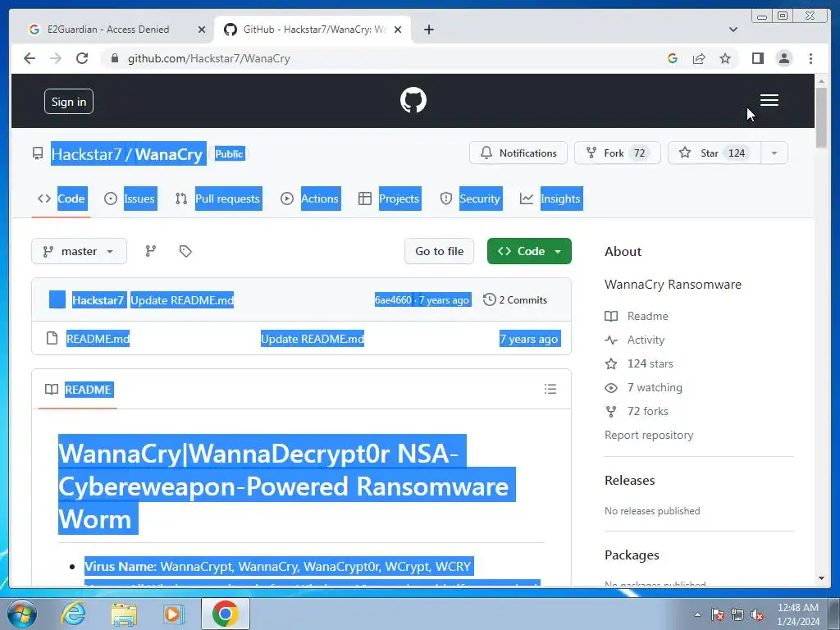This screenshot has width=840, height=630.
Task: Launch Windows Media Player from taskbar
Action: [x=173, y=614]
